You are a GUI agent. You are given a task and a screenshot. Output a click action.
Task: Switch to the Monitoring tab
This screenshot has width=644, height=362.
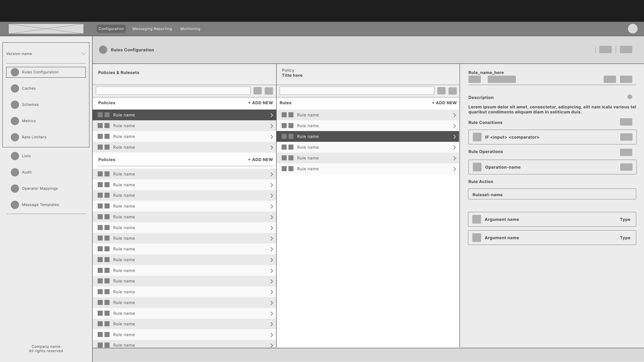point(190,28)
